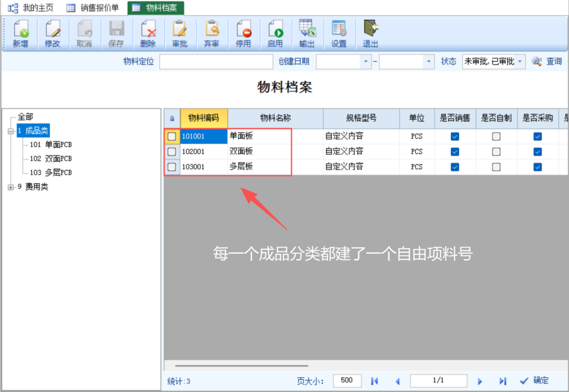Click the 确定 confirm button
Image resolution: width=569 pixels, height=392 pixels.
[535, 380]
